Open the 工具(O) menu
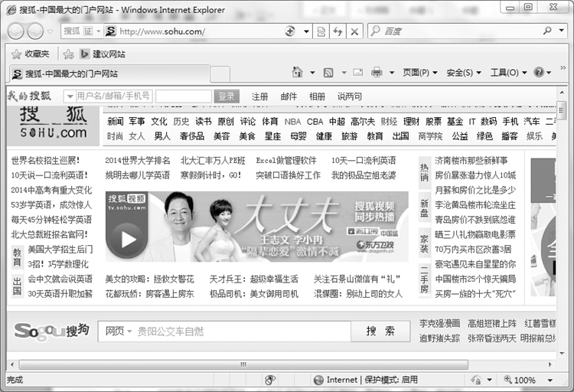 [508, 73]
